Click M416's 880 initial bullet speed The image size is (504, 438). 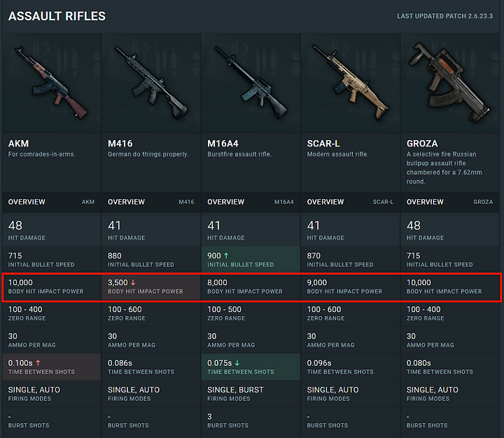point(115,256)
